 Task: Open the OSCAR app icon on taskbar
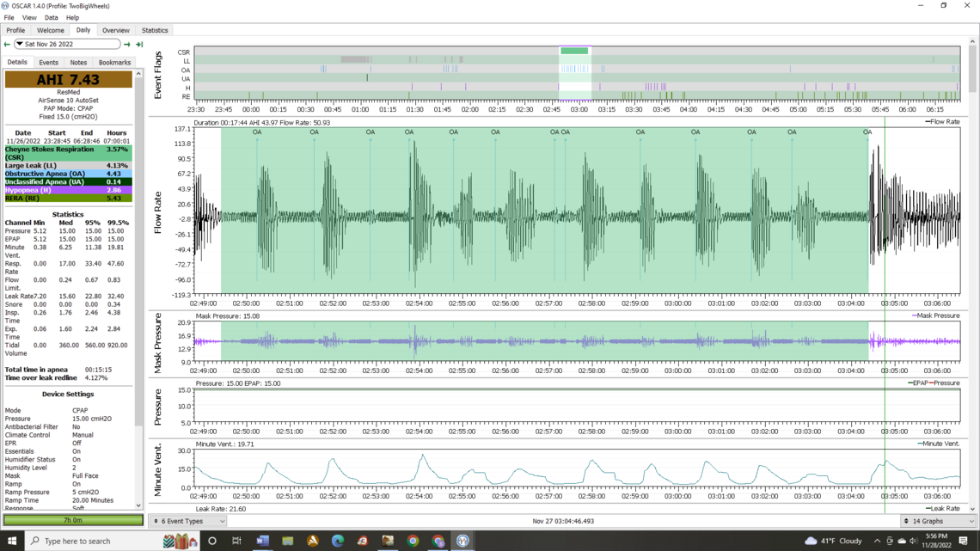(462, 541)
